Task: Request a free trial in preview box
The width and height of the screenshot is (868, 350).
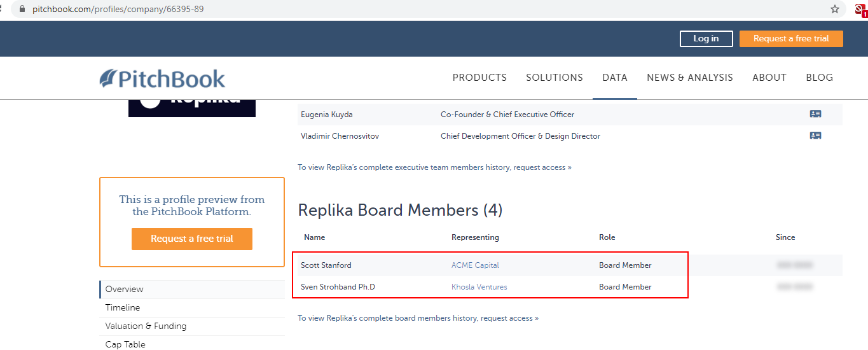Action: click(x=192, y=239)
